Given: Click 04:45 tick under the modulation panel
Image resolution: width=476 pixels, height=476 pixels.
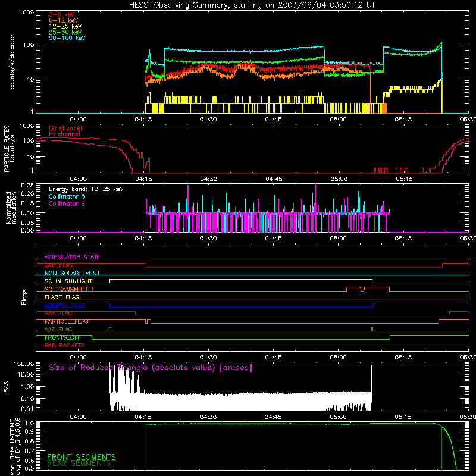Looking at the screenshot, I should click(273, 239).
